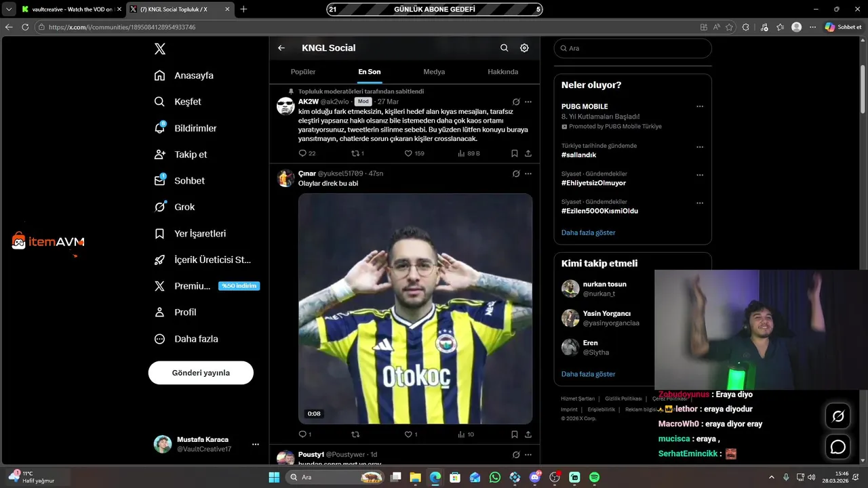Ask Grok about Çınar's post
Viewport: 868px width, 488px height.
tap(516, 174)
